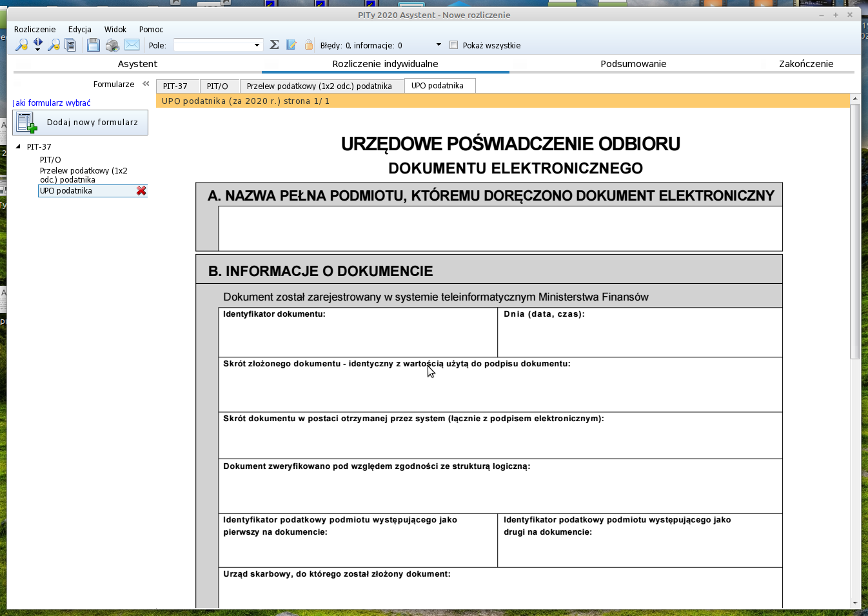This screenshot has height=616, width=868.
Task: Switch to the PIT/O tab
Action: [217, 86]
